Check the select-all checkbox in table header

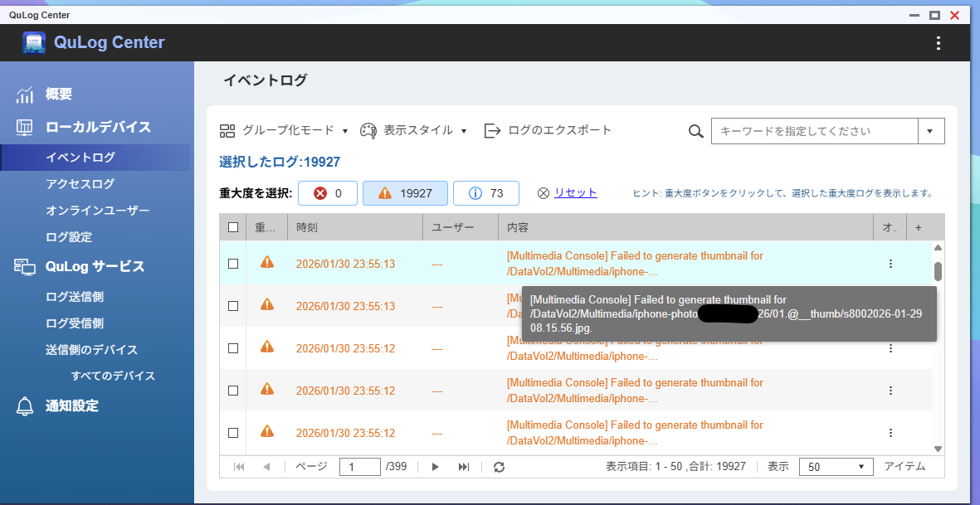[x=233, y=227]
